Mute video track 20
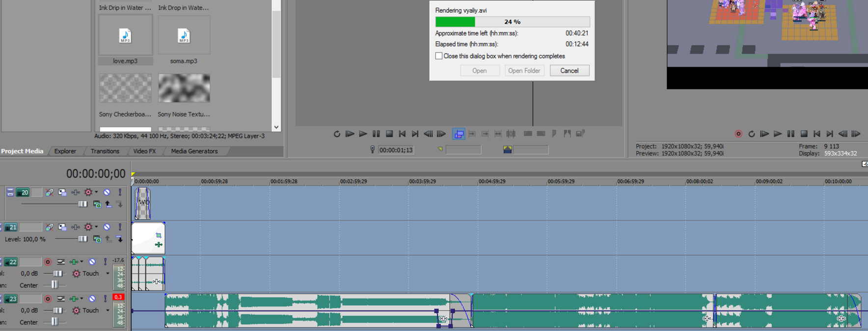The height and width of the screenshot is (331, 868). pyautogui.click(x=107, y=193)
